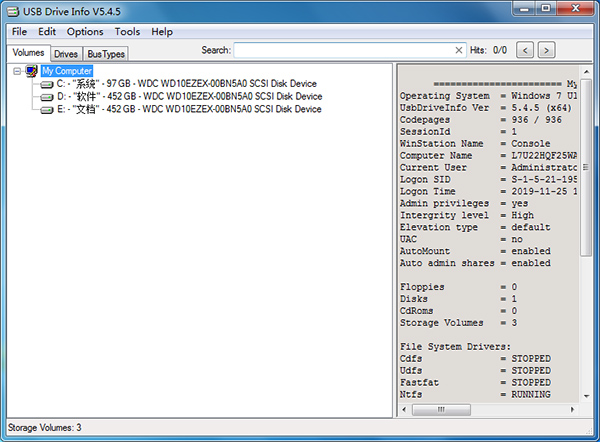Go to previous search hit

click(x=525, y=50)
